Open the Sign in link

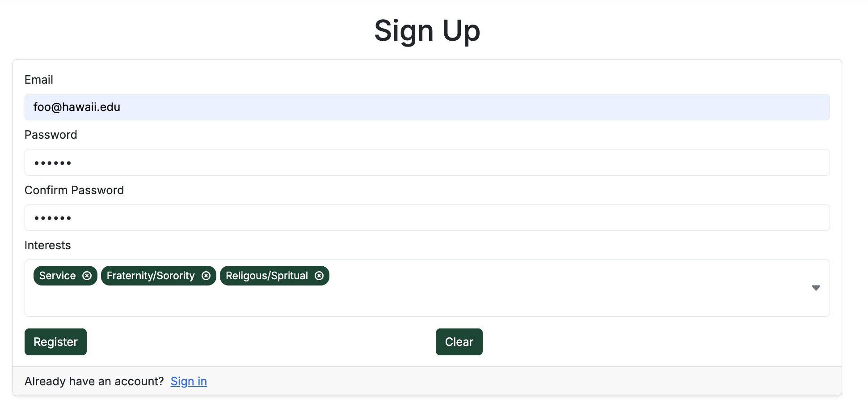[189, 381]
